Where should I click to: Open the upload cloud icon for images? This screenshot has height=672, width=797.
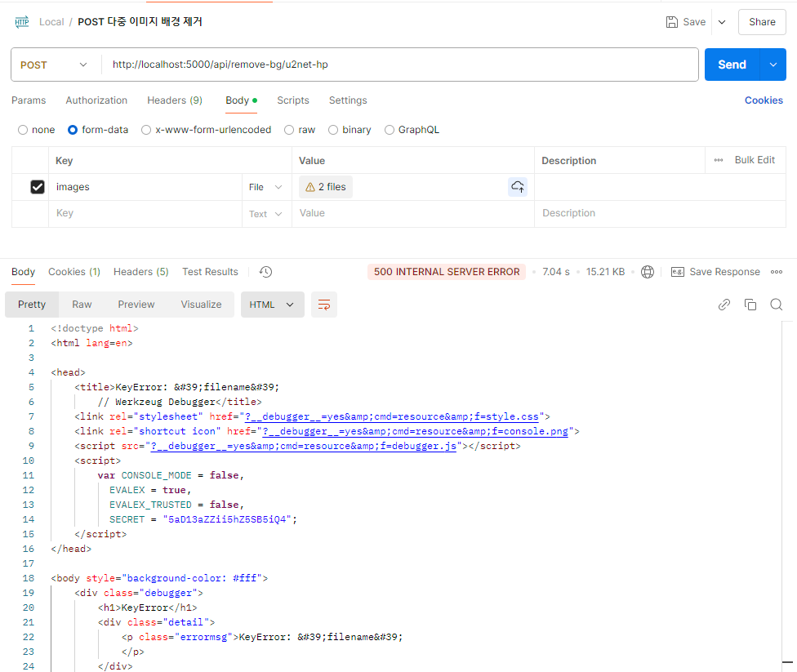pos(518,186)
